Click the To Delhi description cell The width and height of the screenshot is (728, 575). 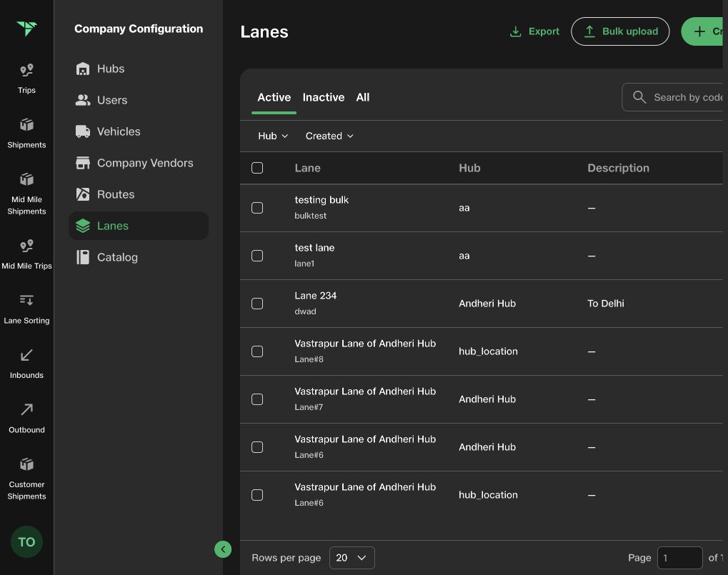point(605,304)
